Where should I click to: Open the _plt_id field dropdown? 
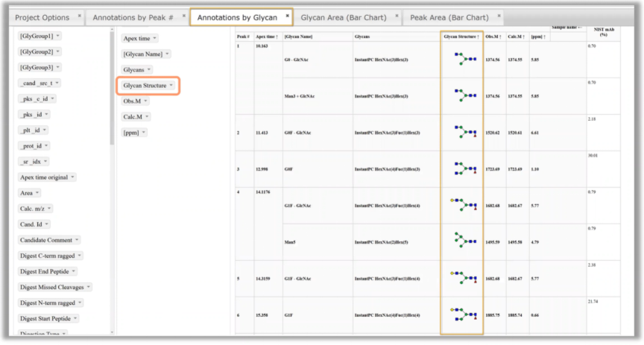click(45, 130)
